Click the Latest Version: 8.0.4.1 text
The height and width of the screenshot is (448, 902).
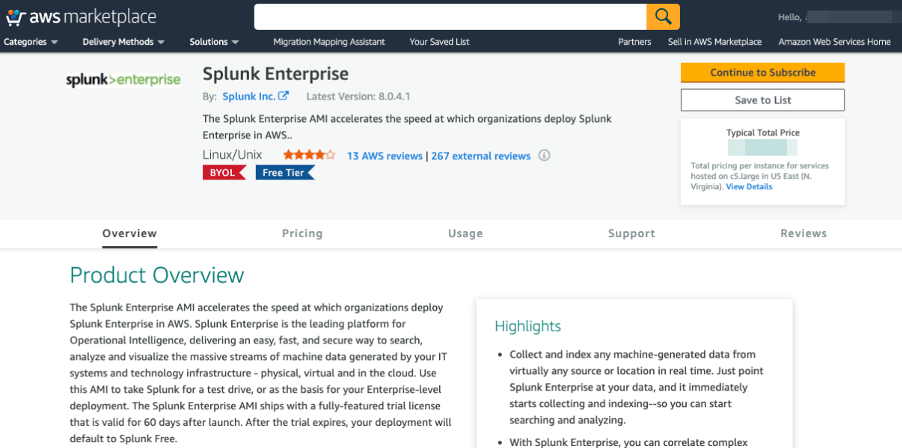(358, 97)
